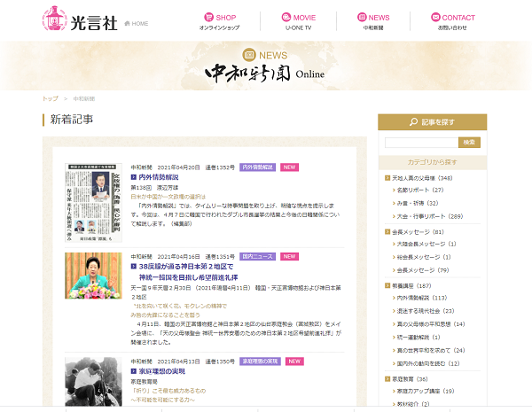
Task: Click the square icon beside 天地人真の父母様
Action: [x=387, y=178]
